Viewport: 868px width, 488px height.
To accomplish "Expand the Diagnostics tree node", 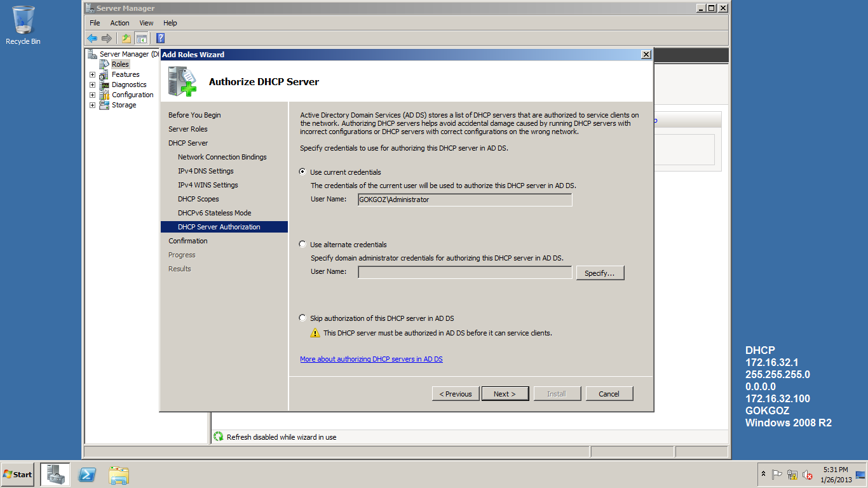I will coord(92,85).
